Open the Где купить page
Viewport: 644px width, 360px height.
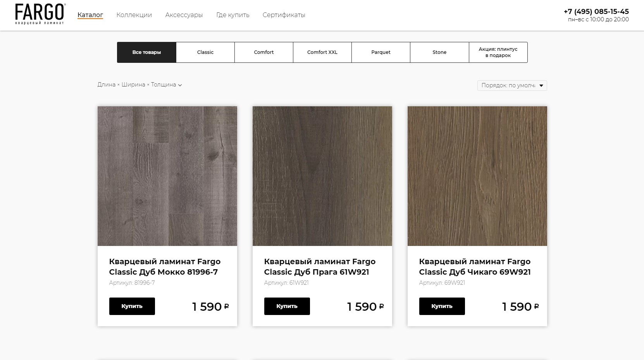tap(233, 15)
